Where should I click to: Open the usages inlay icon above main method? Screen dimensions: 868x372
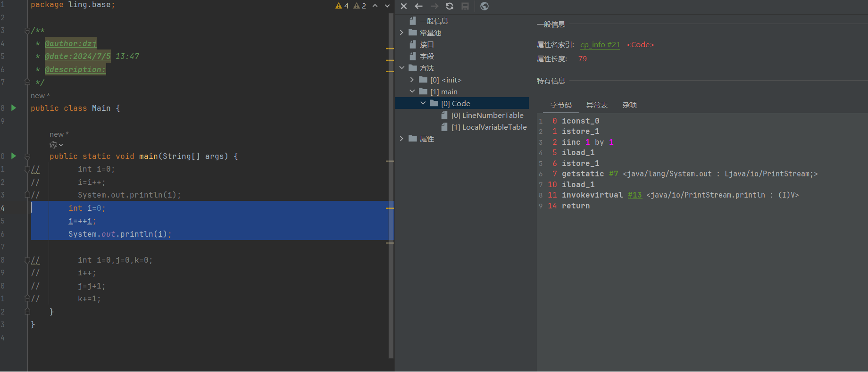pyautogui.click(x=53, y=145)
